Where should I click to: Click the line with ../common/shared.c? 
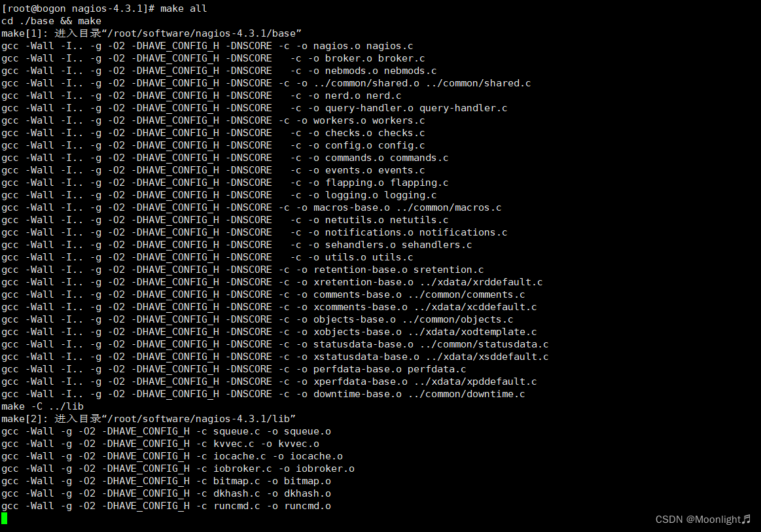(266, 84)
